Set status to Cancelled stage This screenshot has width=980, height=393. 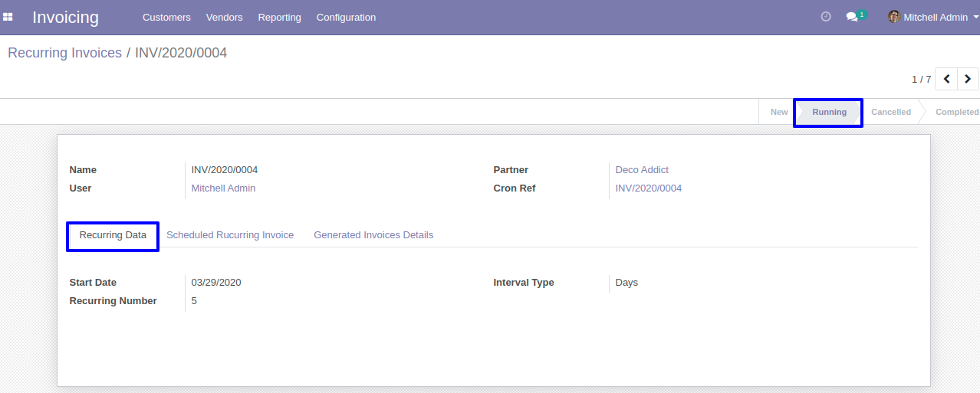[891, 112]
